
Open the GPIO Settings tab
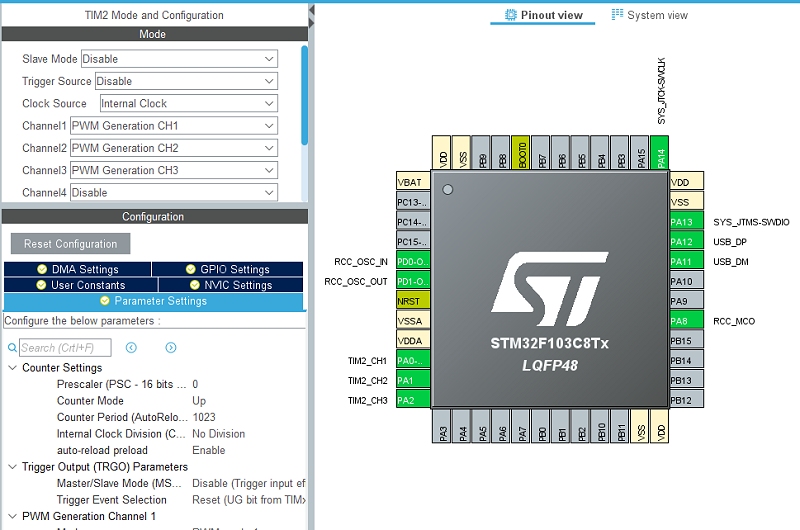click(x=227, y=269)
